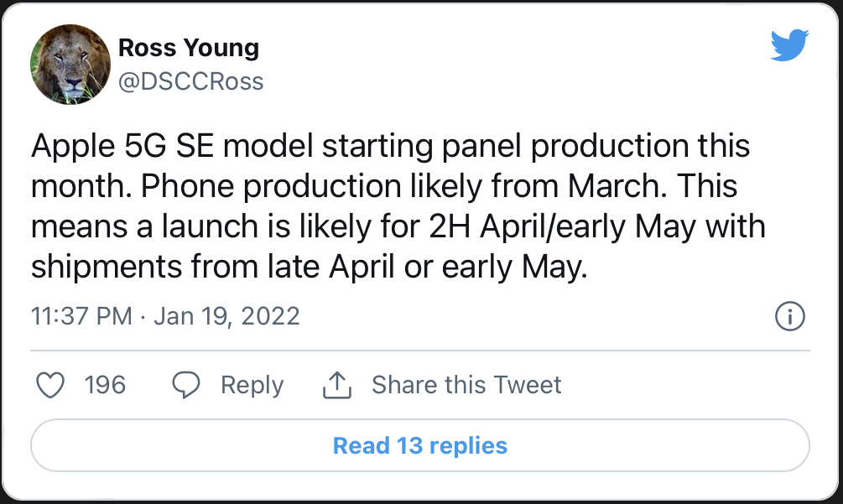843x504 pixels.
Task: Open the tweet info circle icon
Action: [x=790, y=316]
